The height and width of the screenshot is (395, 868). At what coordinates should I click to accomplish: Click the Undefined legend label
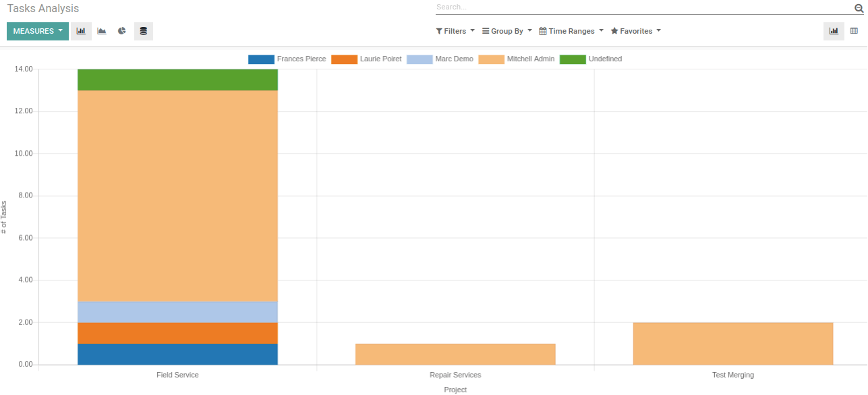(x=605, y=59)
